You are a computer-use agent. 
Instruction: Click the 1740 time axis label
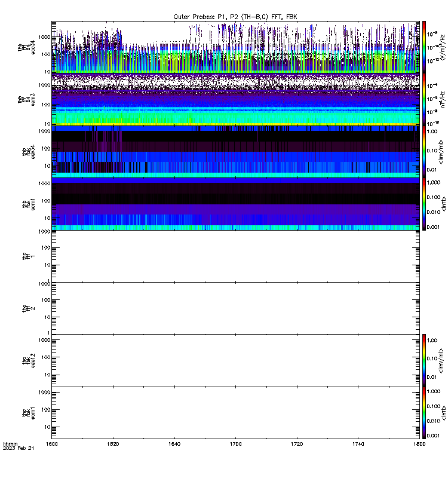click(x=358, y=444)
